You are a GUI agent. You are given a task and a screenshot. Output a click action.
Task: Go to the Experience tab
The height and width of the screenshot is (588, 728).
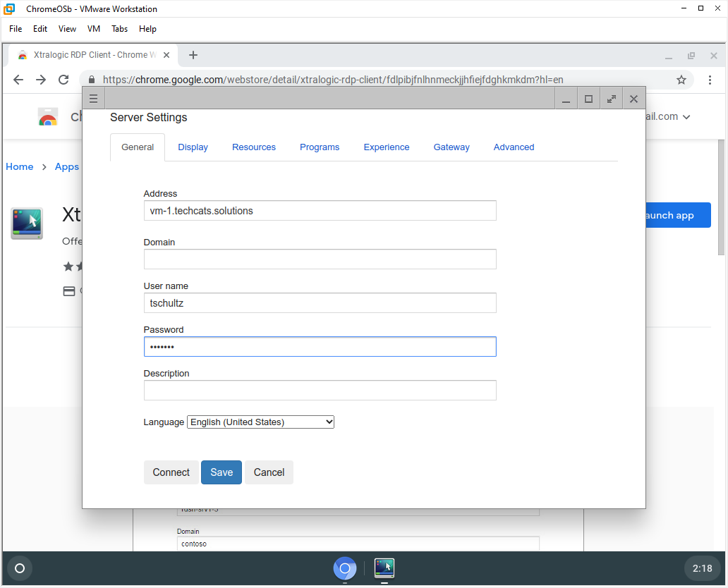click(x=387, y=147)
